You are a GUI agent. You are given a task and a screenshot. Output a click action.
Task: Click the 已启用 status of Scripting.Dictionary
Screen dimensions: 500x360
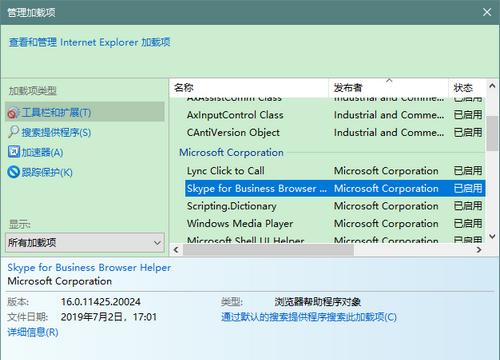tap(468, 206)
